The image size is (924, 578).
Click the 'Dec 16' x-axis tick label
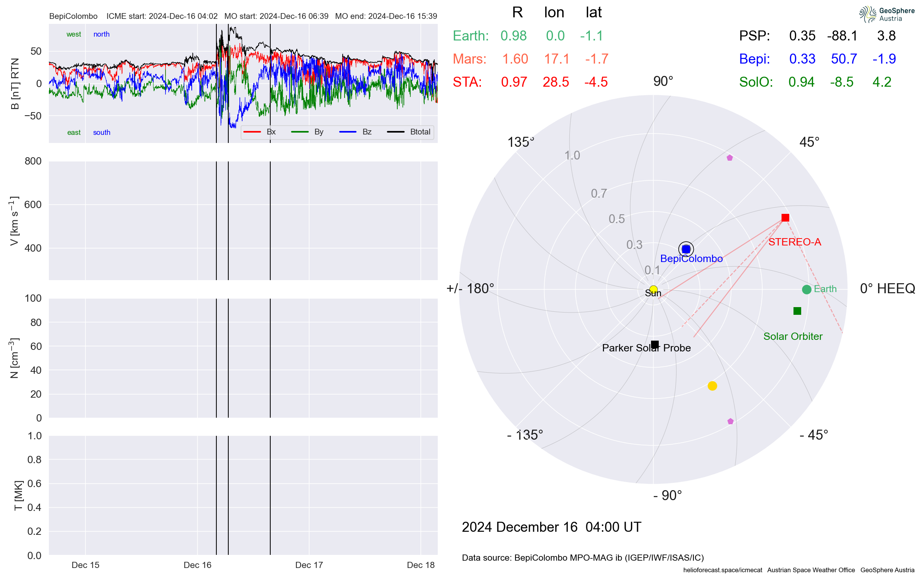(198, 565)
